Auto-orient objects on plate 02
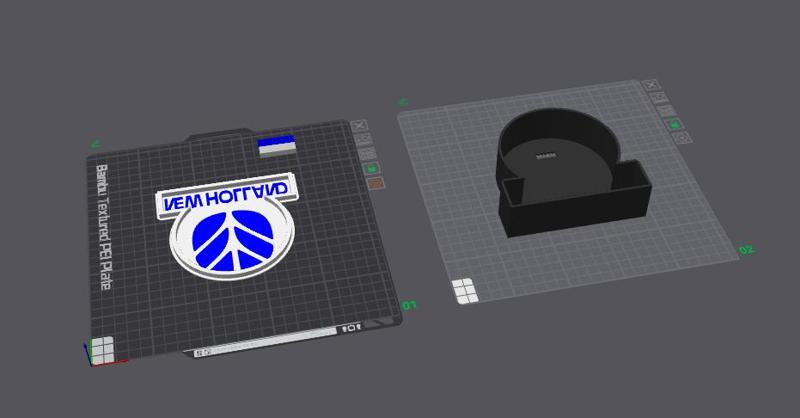Image resolution: width=800 pixels, height=418 pixels. (x=659, y=97)
